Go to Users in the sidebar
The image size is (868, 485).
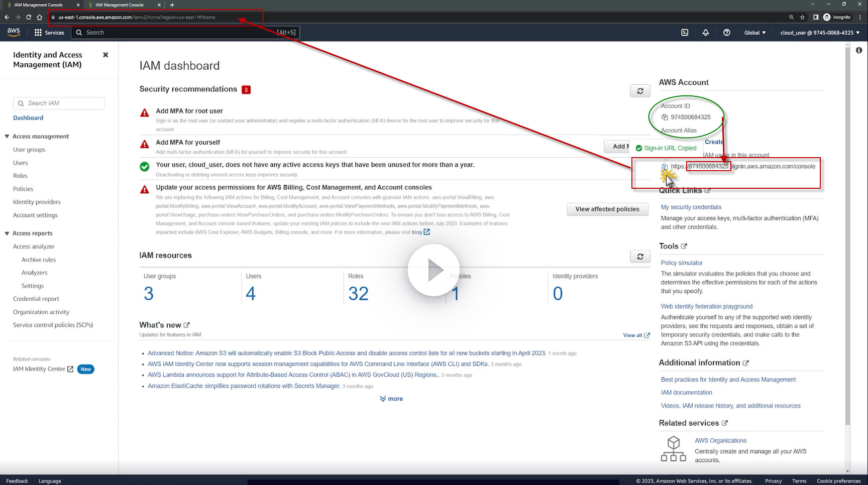(x=21, y=163)
